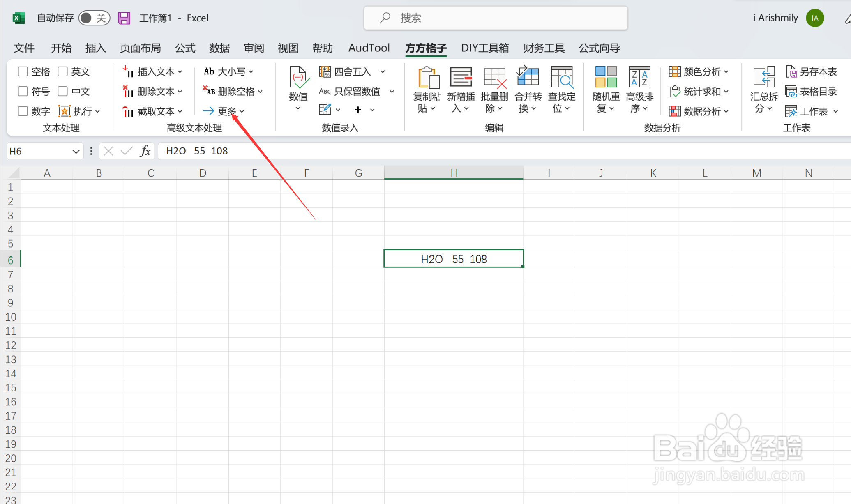The height and width of the screenshot is (504, 851).
Task: Switch to the DIY工具箱 tab
Action: point(485,48)
